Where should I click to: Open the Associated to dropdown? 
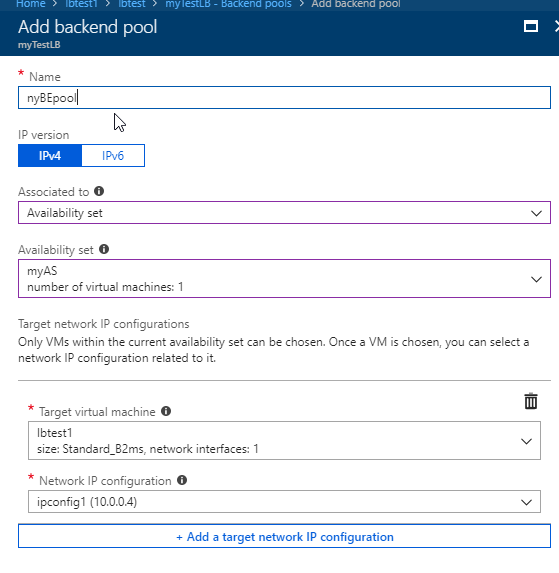[284, 213]
